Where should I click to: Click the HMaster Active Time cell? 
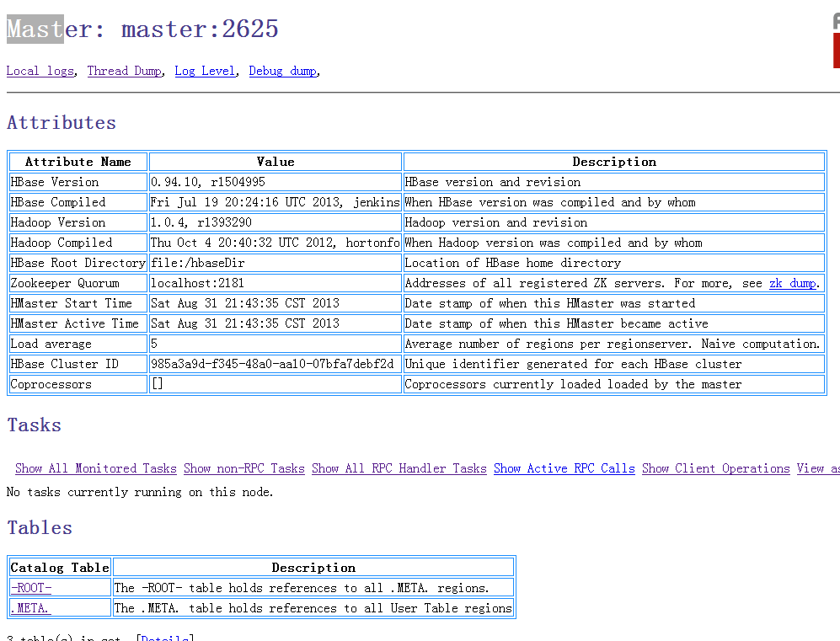[78, 324]
